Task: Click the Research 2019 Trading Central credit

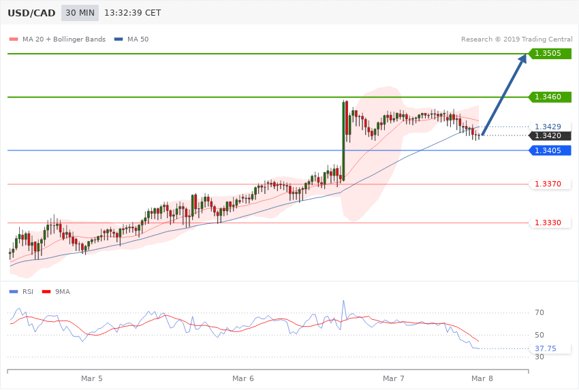Action: (516, 39)
